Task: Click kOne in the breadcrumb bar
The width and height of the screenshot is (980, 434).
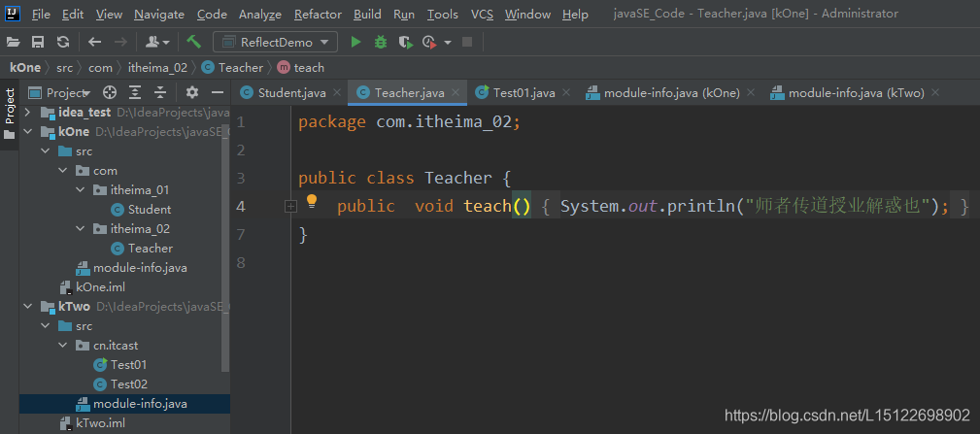Action: (x=25, y=67)
